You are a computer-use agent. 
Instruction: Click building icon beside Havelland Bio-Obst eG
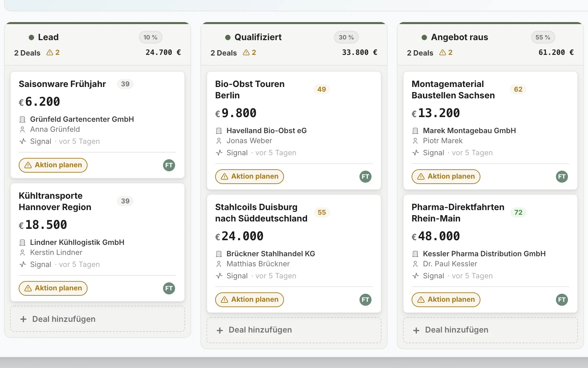219,131
